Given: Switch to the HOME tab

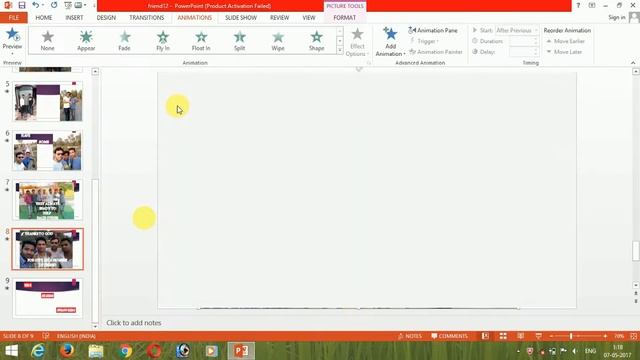Looking at the screenshot, I should coord(44,18).
